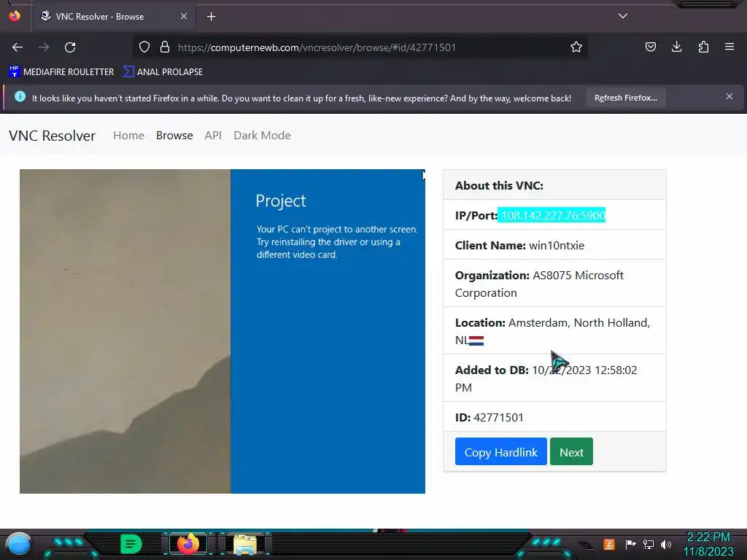Screen dimensions: 747x560
Task: Click the Firefox taskbar icon
Action: coord(187,544)
